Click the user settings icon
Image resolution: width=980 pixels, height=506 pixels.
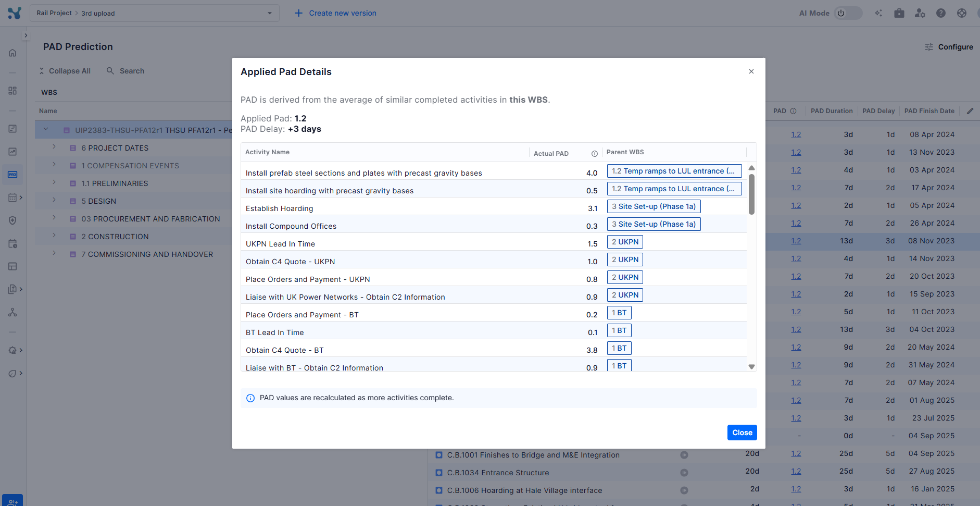920,13
